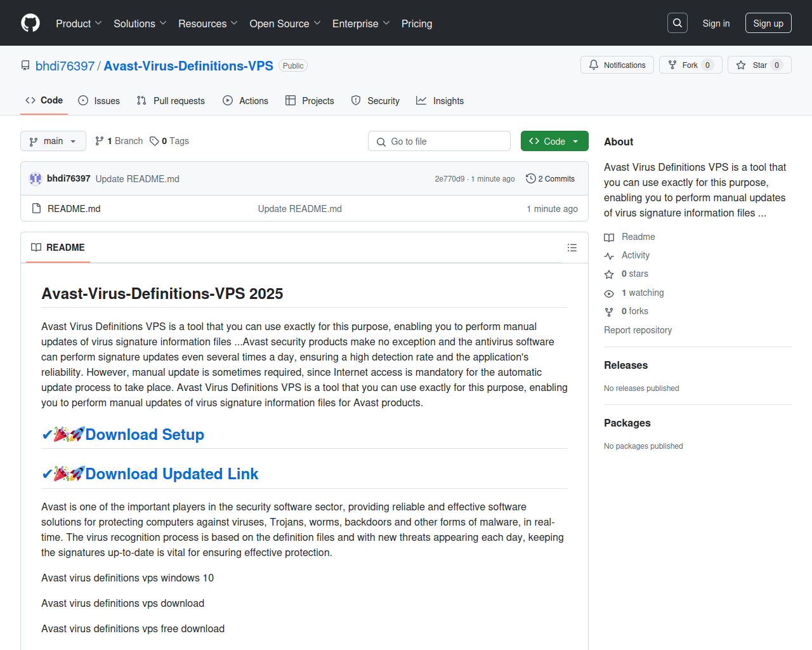Open commit hash 2e770d9
The width and height of the screenshot is (812, 650).
tap(449, 179)
